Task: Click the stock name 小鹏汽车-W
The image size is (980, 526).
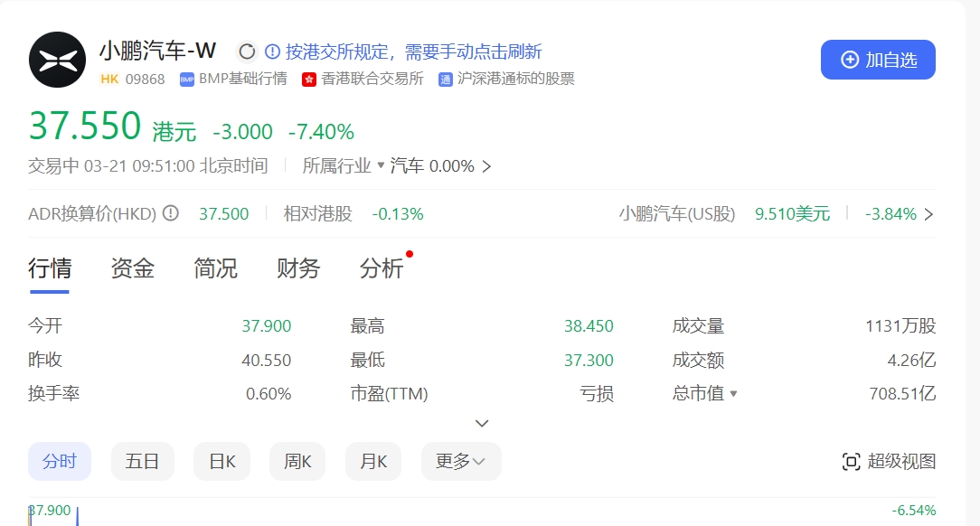Action: (x=158, y=51)
